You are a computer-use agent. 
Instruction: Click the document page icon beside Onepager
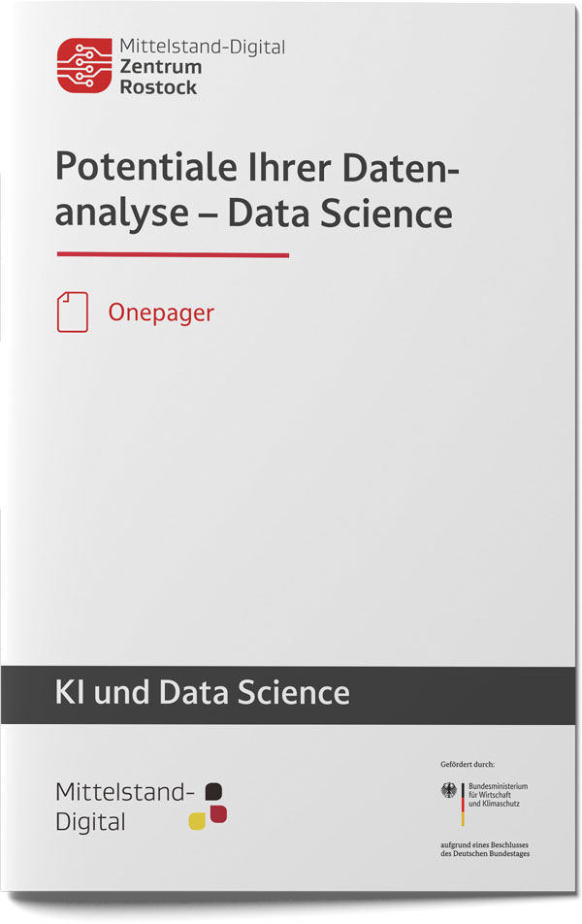coord(72,313)
